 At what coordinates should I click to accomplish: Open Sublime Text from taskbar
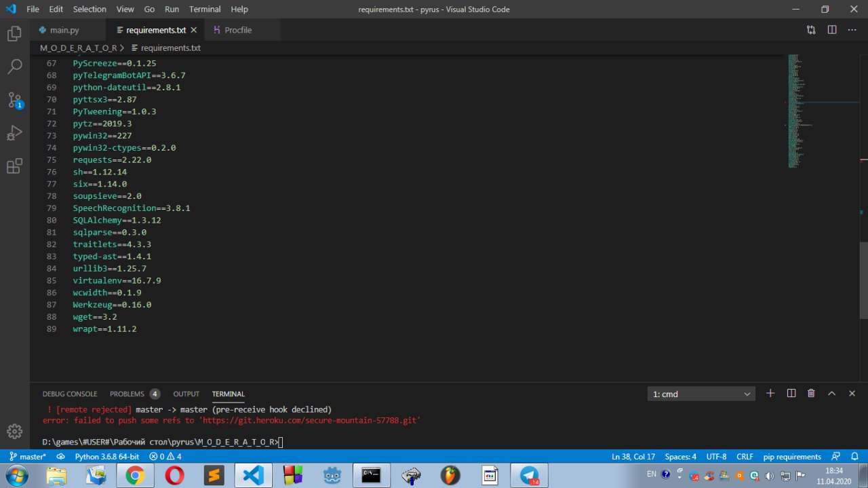214,476
